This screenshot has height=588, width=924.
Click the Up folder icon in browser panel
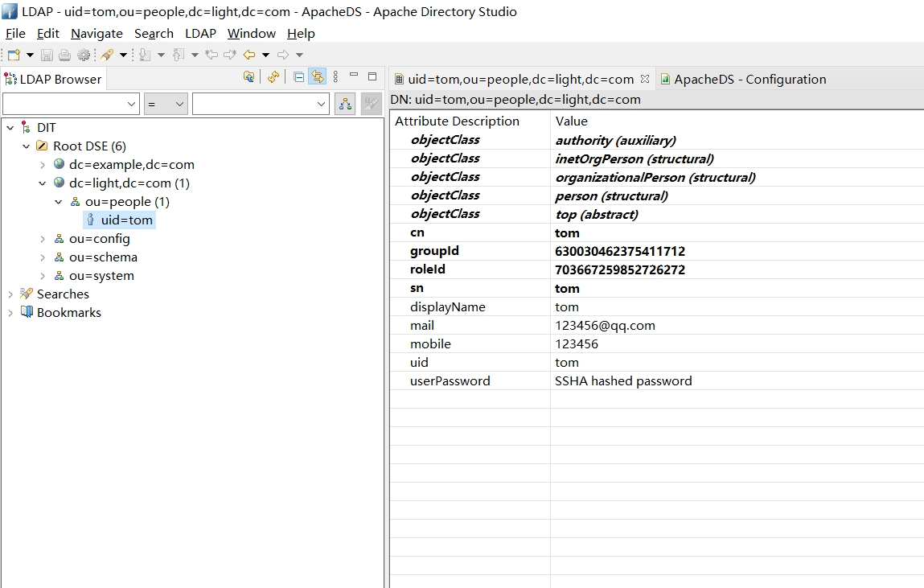point(249,77)
